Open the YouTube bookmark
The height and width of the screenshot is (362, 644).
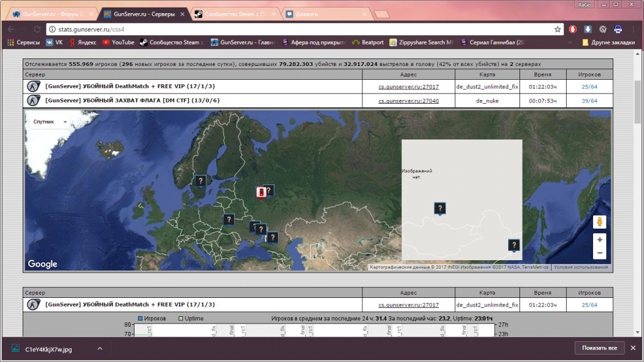coord(118,42)
